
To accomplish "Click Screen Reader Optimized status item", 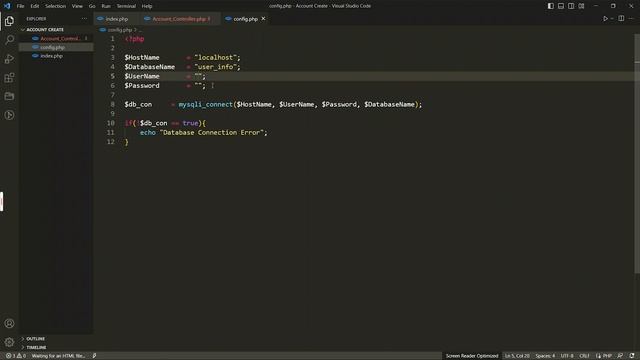I will point(472,356).
